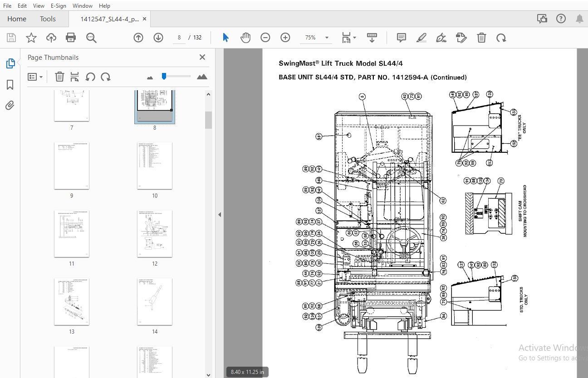
Task: Add a comment with the speech bubble icon
Action: (402, 38)
